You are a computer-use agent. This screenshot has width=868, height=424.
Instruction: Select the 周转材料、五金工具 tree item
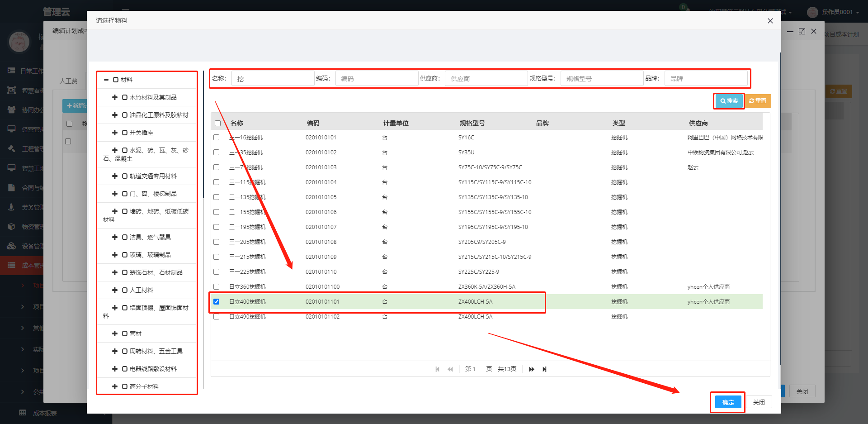pos(156,351)
